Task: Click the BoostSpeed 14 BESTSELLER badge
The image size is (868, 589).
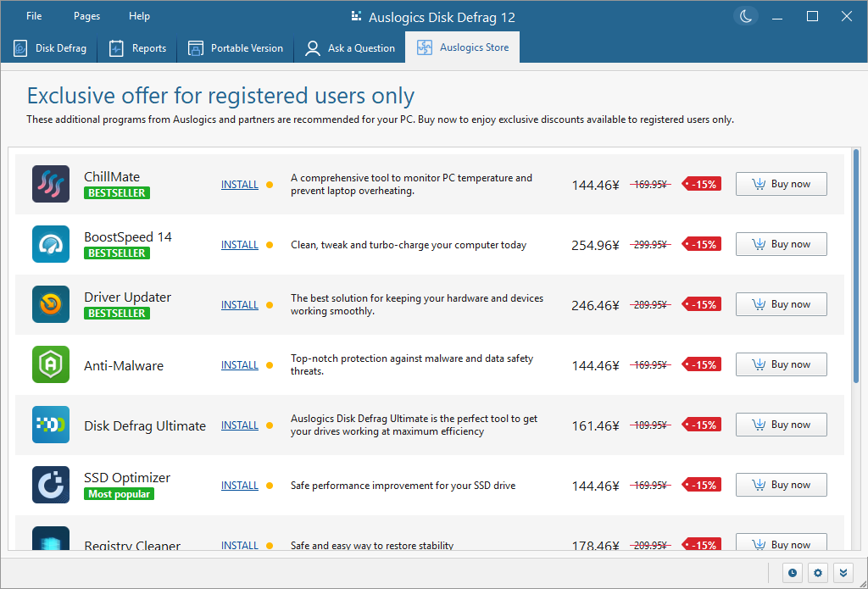Action: point(117,253)
